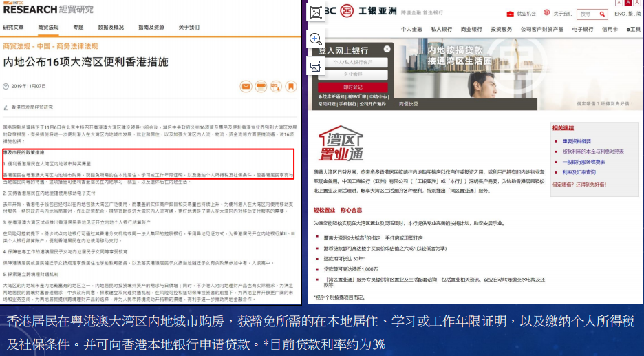644x356 pixels.
Task: Click the clock icon next to 2019年11月07日
Action: pos(6,86)
